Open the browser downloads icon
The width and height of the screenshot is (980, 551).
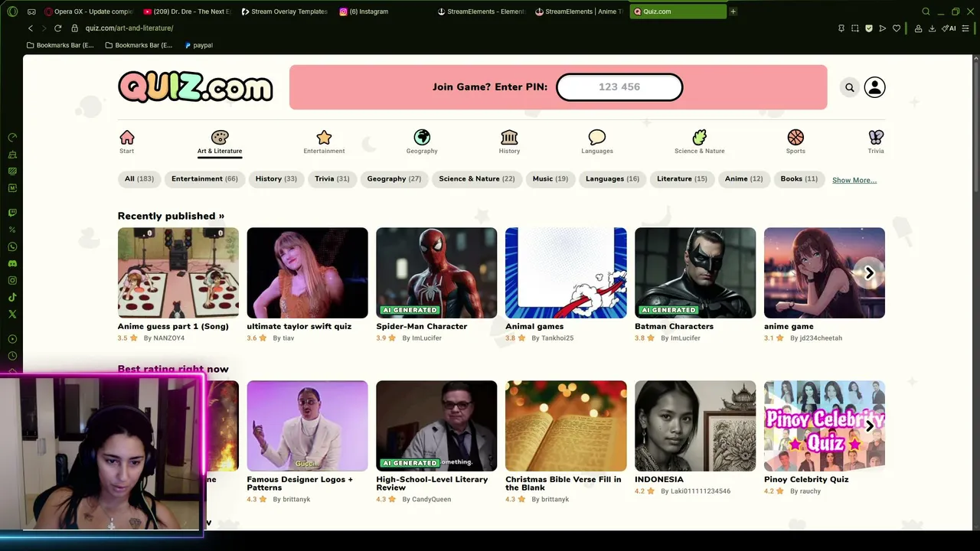pyautogui.click(x=932, y=28)
